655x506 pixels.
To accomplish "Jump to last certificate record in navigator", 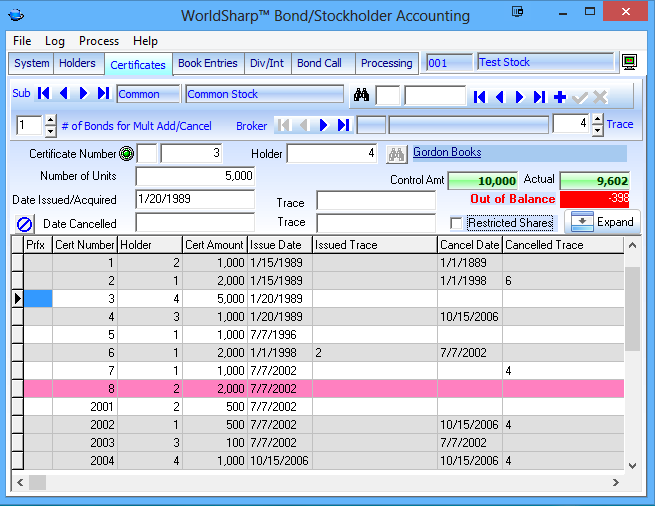I will [539, 97].
